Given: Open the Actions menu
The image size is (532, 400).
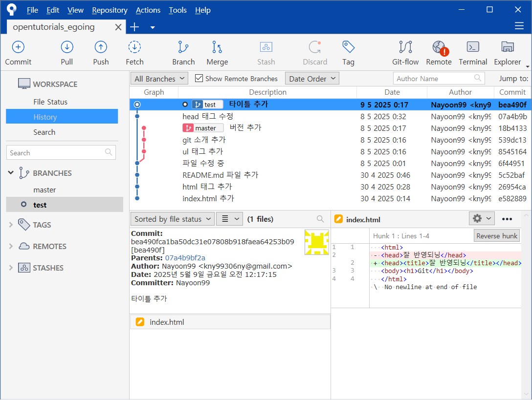Looking at the screenshot, I should [x=148, y=10].
